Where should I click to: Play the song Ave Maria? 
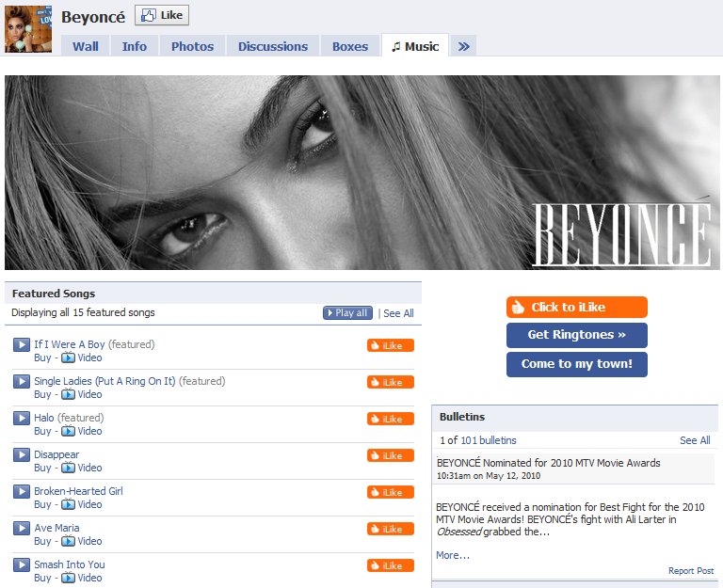[22, 528]
